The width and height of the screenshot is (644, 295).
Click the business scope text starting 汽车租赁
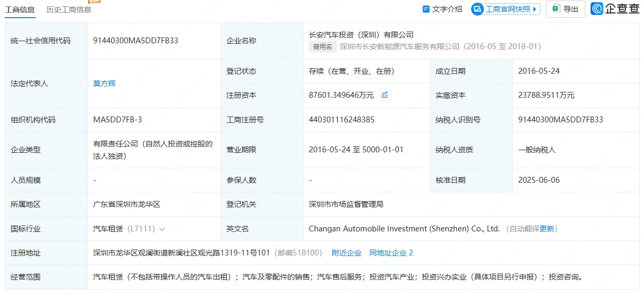pos(338,277)
